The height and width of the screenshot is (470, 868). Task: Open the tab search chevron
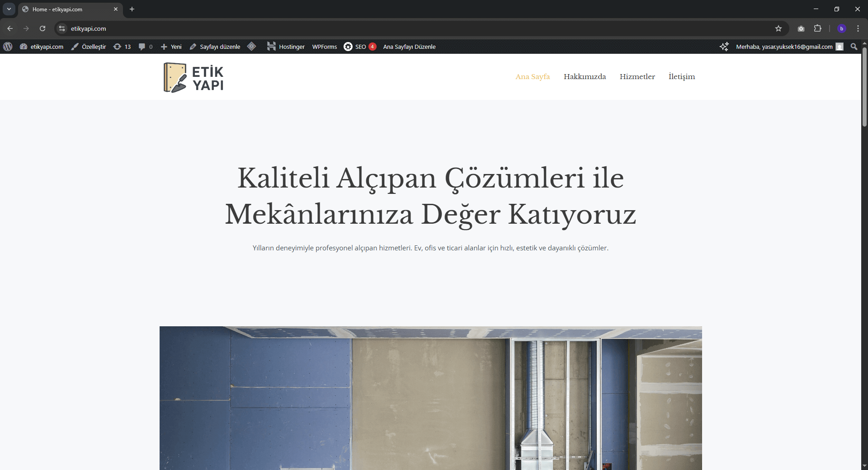pos(9,9)
